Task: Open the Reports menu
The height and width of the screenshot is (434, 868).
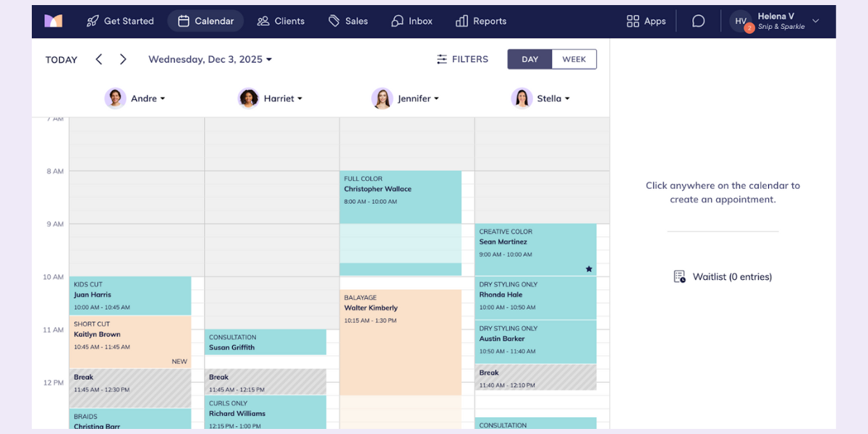Action: coord(480,20)
